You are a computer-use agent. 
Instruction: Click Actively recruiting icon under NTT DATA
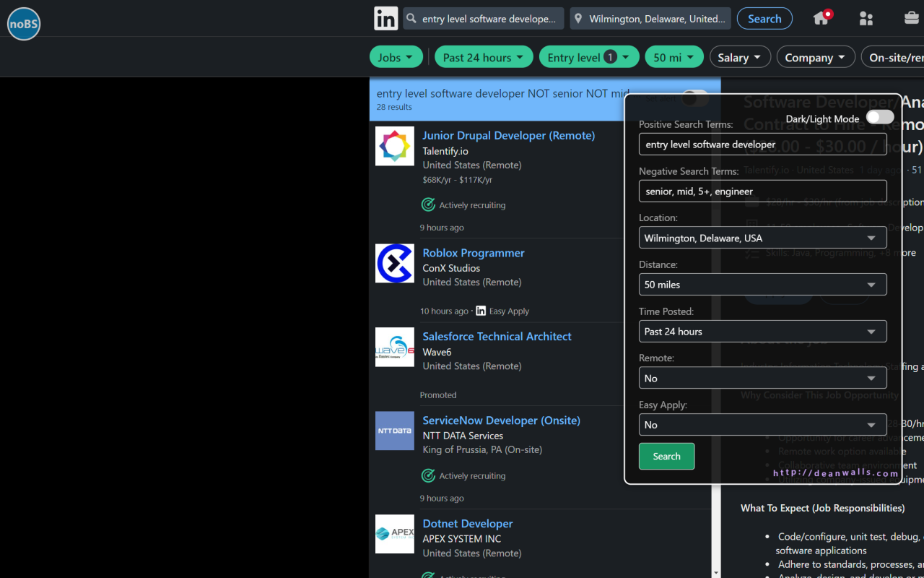(x=428, y=475)
